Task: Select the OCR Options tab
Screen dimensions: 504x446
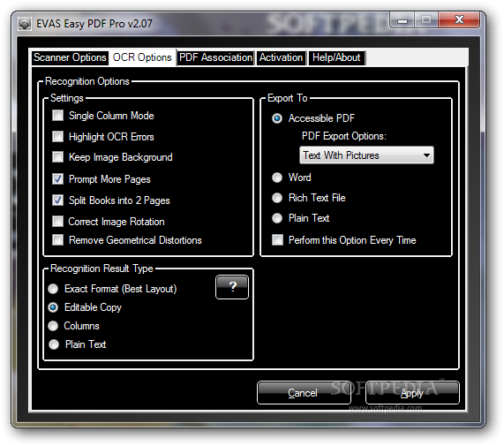Action: (142, 58)
